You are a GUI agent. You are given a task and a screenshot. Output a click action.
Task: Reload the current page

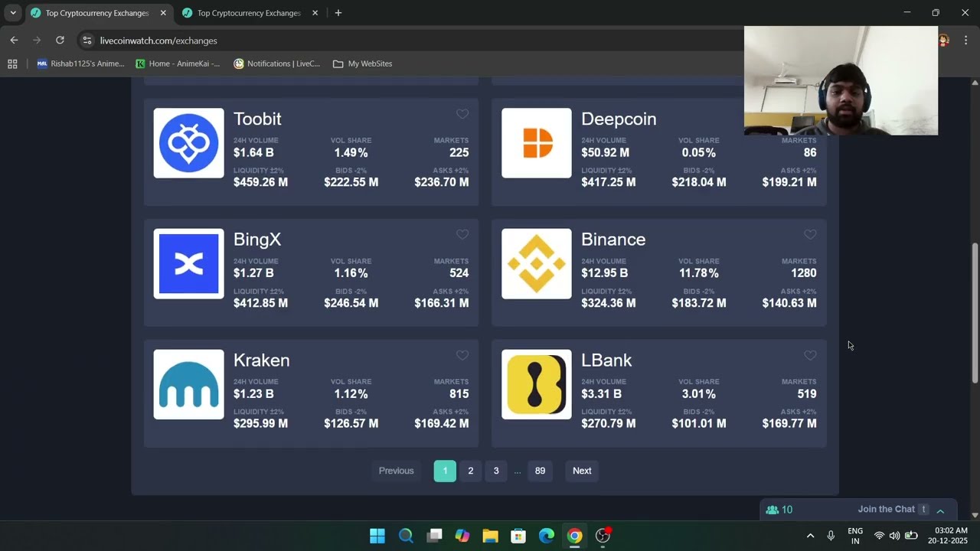click(x=60, y=41)
